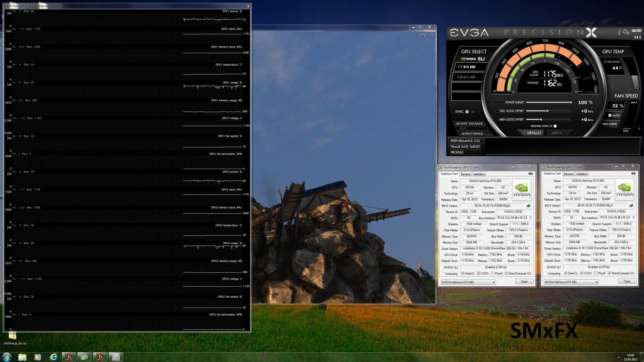Screen dimensions: 644x362
Task: Open taskbar clock showing 18:40
Action: coord(630,357)
